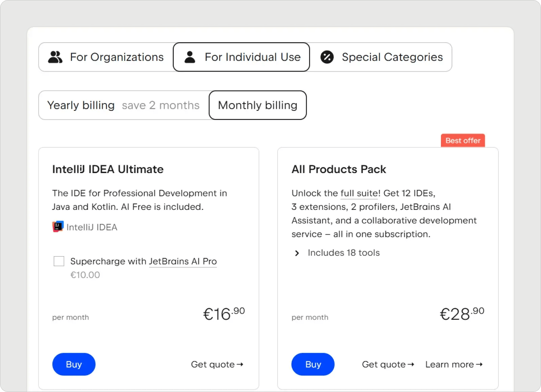The height and width of the screenshot is (392, 541).
Task: Click 'per month' under IntelliJ IDEA Ultimate
Action: [x=71, y=317]
